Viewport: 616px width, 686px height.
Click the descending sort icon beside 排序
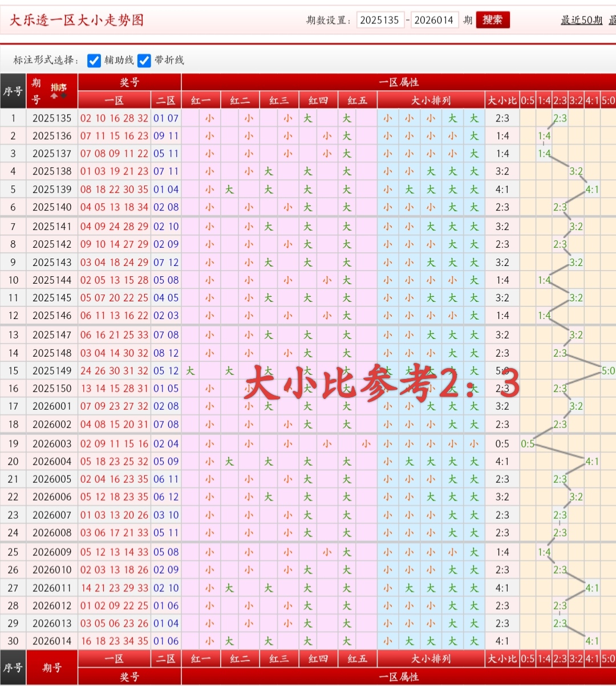63,96
